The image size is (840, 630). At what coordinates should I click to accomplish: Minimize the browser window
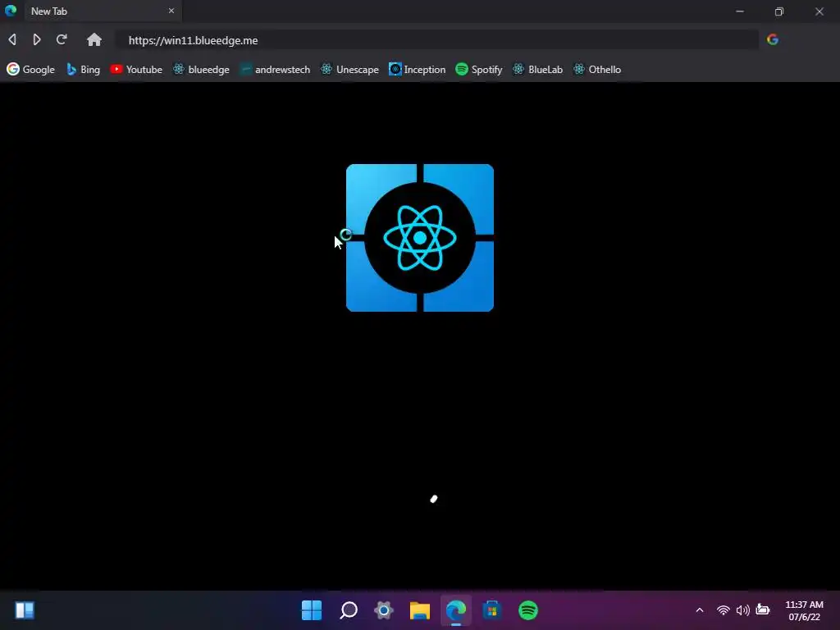(740, 11)
